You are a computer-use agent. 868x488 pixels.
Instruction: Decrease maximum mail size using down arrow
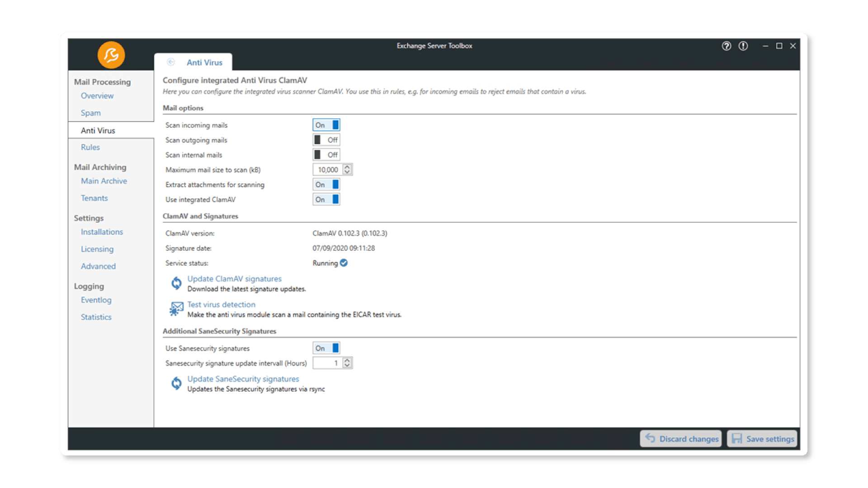pos(347,172)
